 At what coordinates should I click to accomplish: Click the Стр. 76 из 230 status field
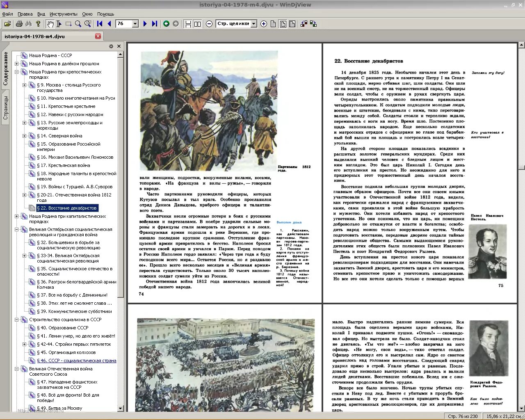(463, 416)
